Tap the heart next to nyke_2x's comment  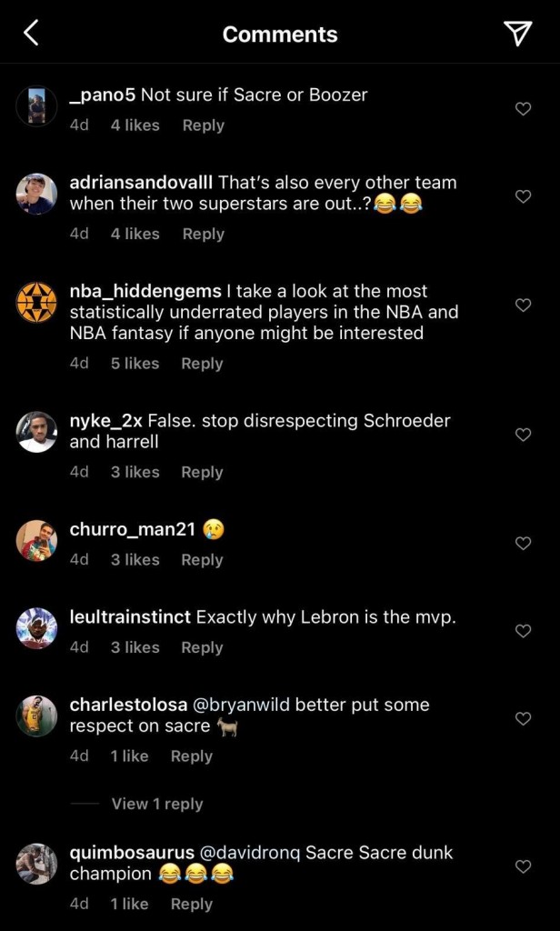pos(523,435)
